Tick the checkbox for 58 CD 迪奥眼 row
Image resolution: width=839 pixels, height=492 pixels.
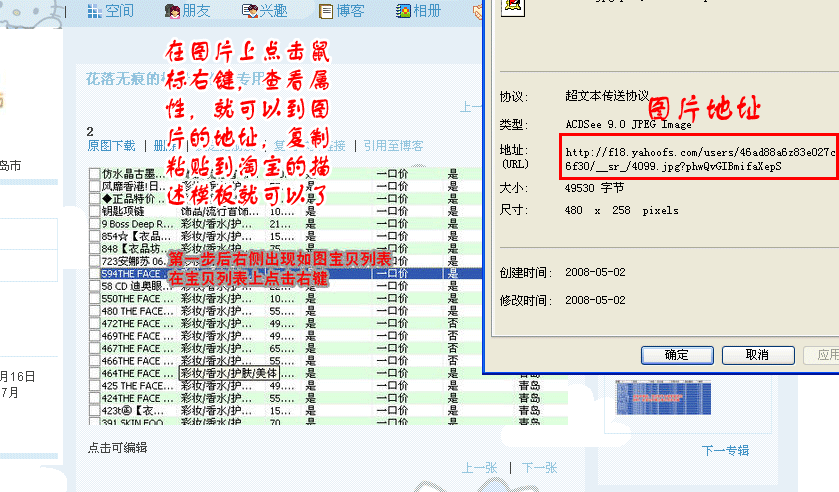pos(95,286)
